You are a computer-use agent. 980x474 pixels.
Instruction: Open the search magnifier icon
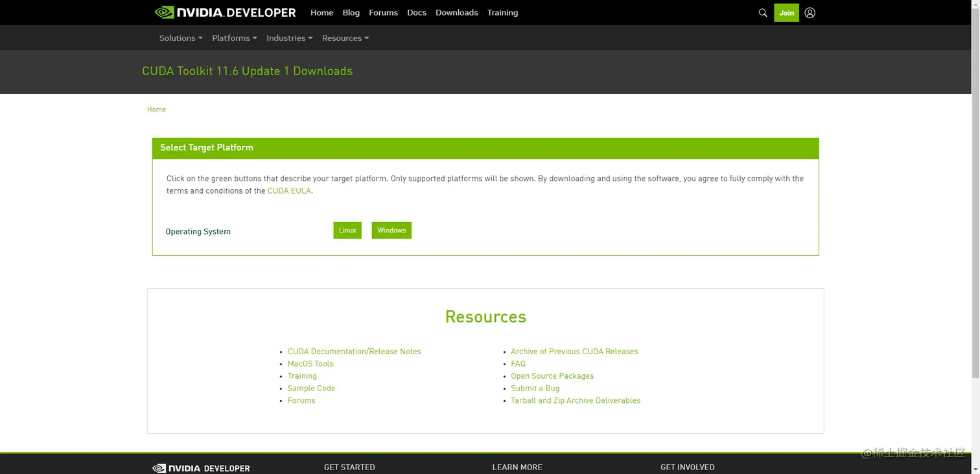763,12
